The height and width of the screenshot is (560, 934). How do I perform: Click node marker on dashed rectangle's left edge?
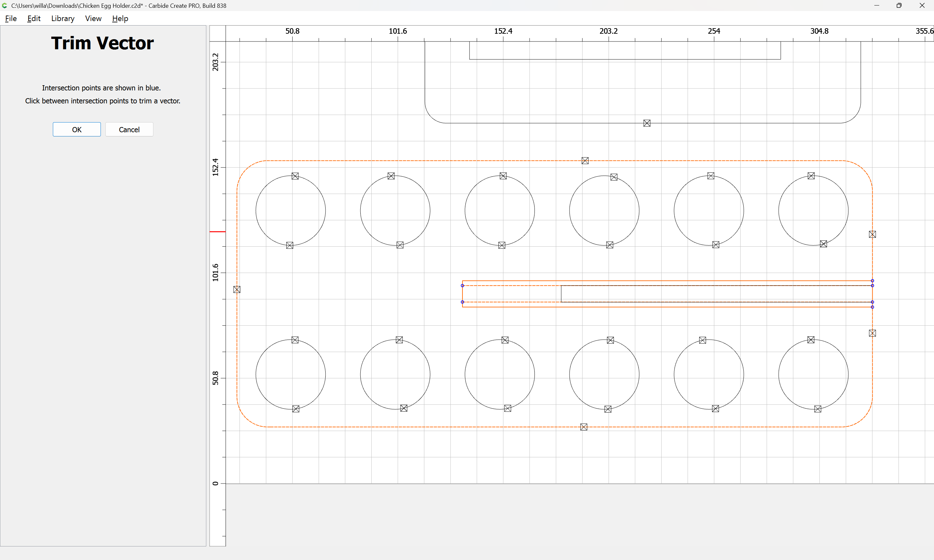(x=237, y=289)
